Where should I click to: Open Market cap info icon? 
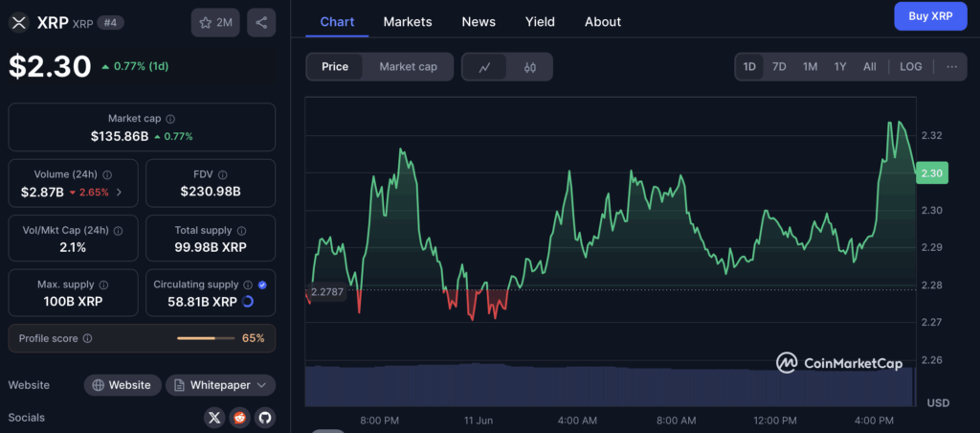(x=170, y=118)
